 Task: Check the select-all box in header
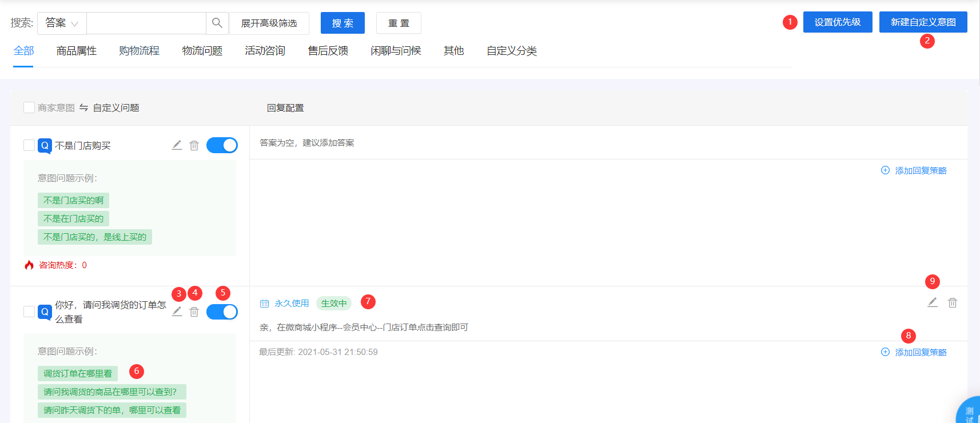click(x=29, y=107)
